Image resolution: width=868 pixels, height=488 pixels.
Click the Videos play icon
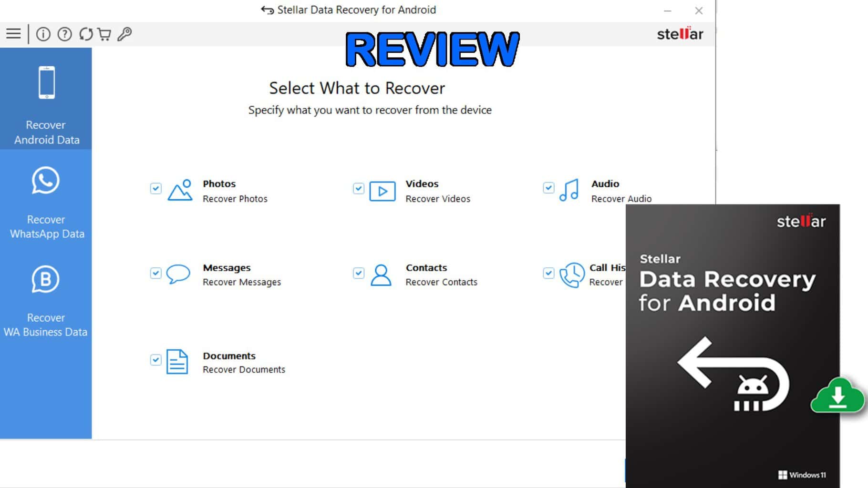tap(382, 191)
